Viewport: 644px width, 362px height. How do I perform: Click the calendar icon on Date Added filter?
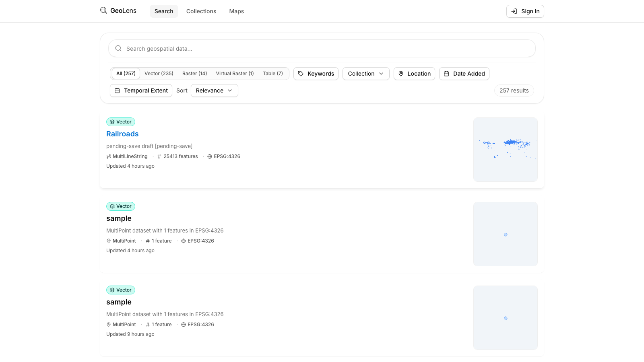(x=446, y=74)
